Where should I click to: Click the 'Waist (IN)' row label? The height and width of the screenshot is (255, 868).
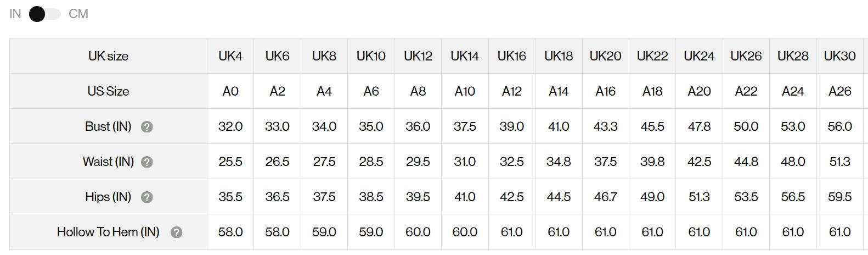[x=108, y=162]
